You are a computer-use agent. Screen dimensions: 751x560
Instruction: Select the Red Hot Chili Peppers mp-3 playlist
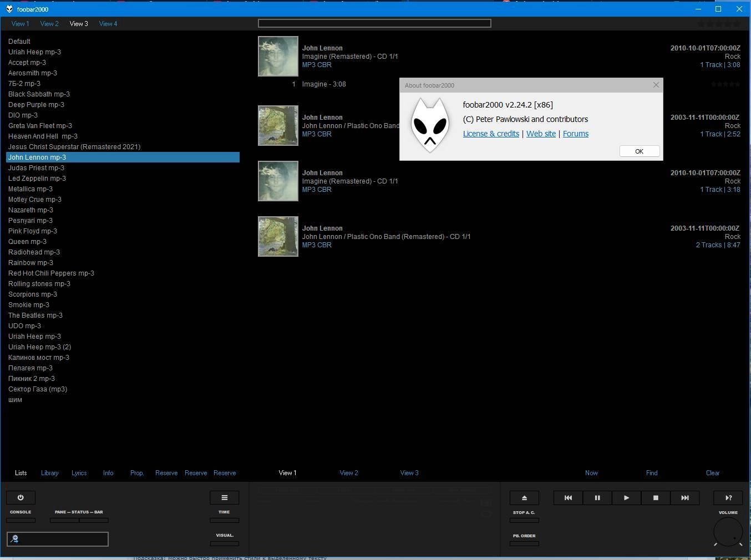[123, 273]
